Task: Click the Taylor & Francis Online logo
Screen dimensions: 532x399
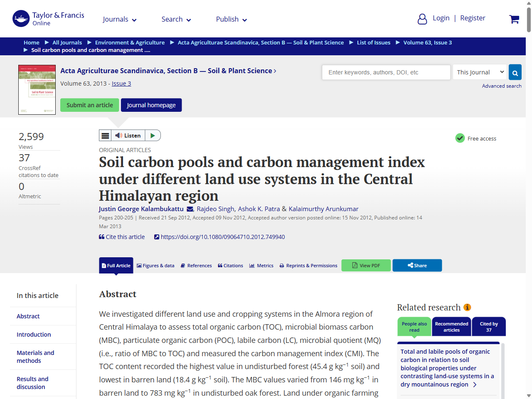Action: click(48, 19)
